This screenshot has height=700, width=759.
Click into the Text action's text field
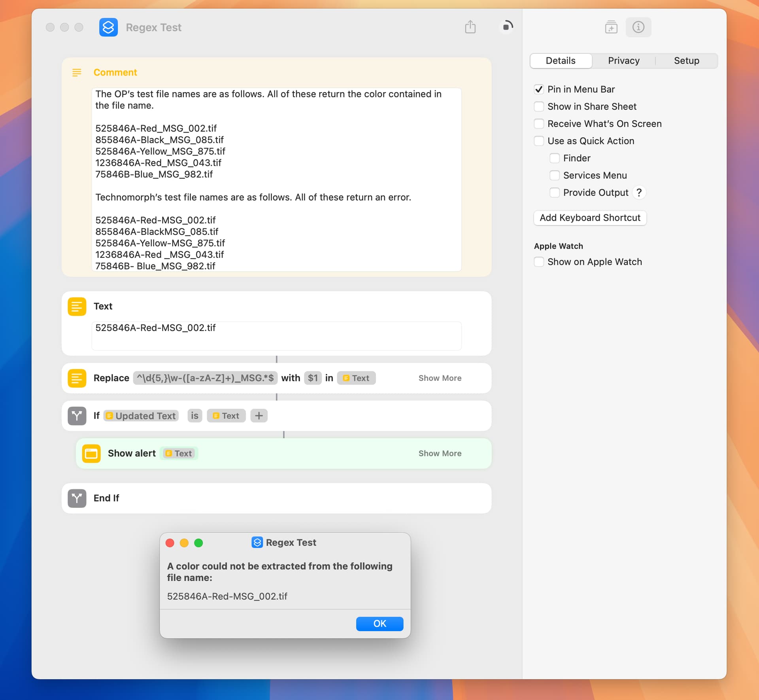tap(276, 336)
